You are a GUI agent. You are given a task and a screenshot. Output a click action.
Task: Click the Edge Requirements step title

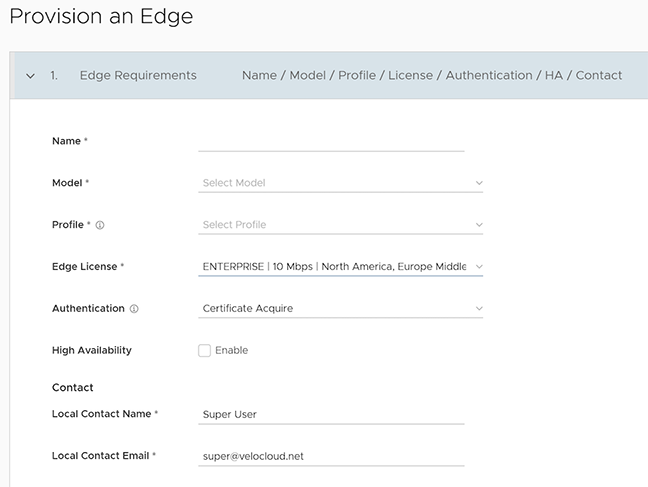(138, 76)
